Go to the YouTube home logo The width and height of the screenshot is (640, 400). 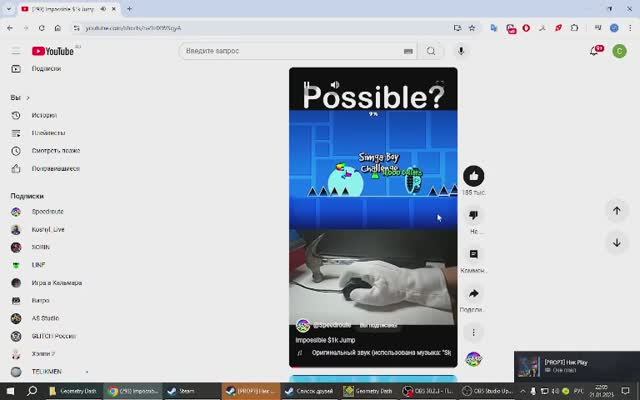point(53,51)
